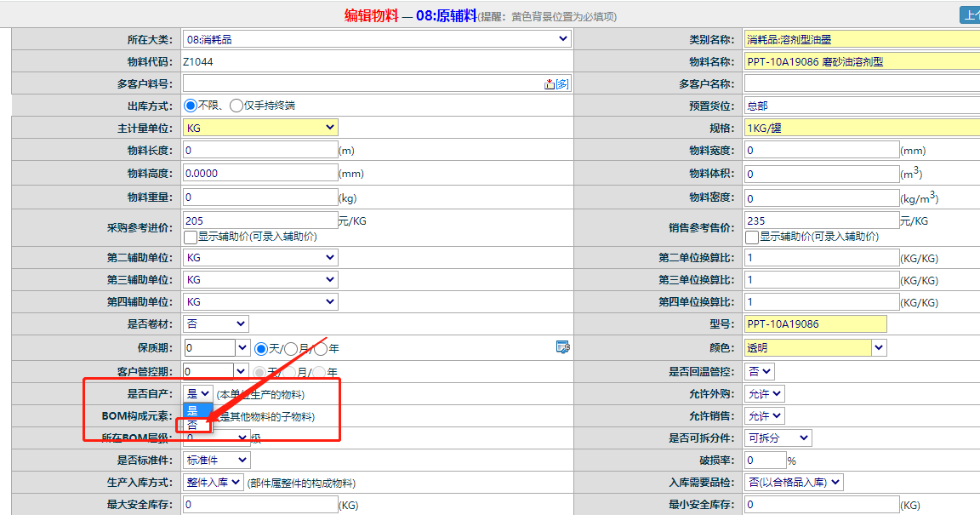Click the upload icon in 多客户料号 field
The height and width of the screenshot is (515, 980).
coord(550,83)
